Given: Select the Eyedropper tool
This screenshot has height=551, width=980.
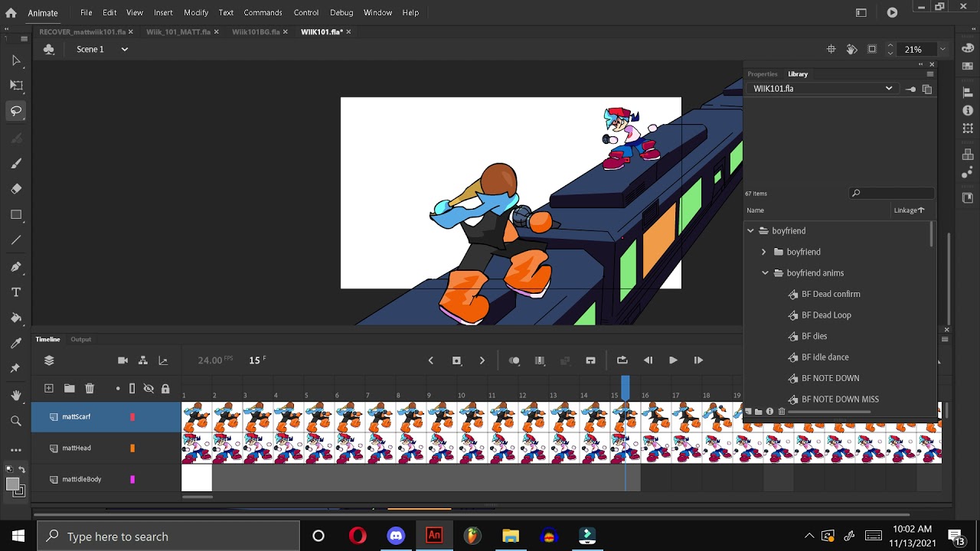Looking at the screenshot, I should (x=16, y=344).
